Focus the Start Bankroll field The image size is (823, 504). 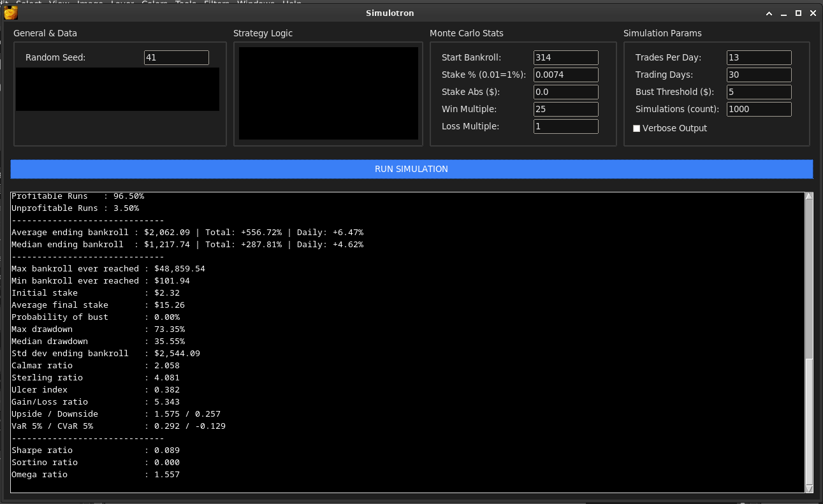point(565,57)
